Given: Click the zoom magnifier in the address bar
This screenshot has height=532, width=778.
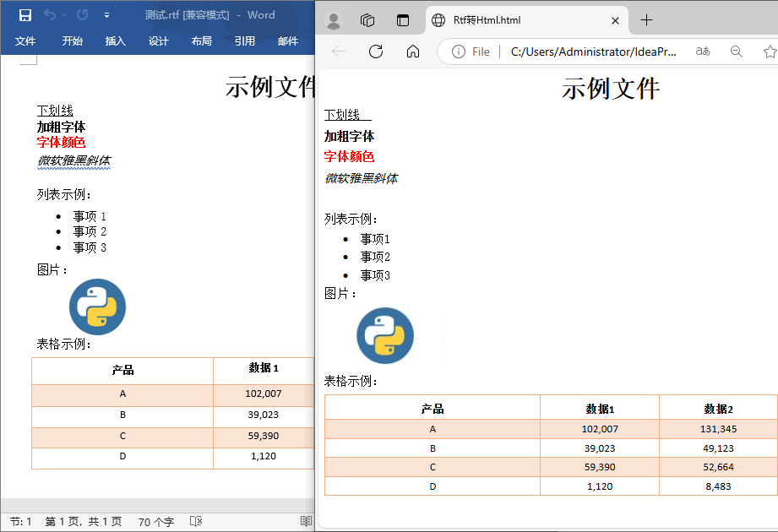Looking at the screenshot, I should [736, 52].
